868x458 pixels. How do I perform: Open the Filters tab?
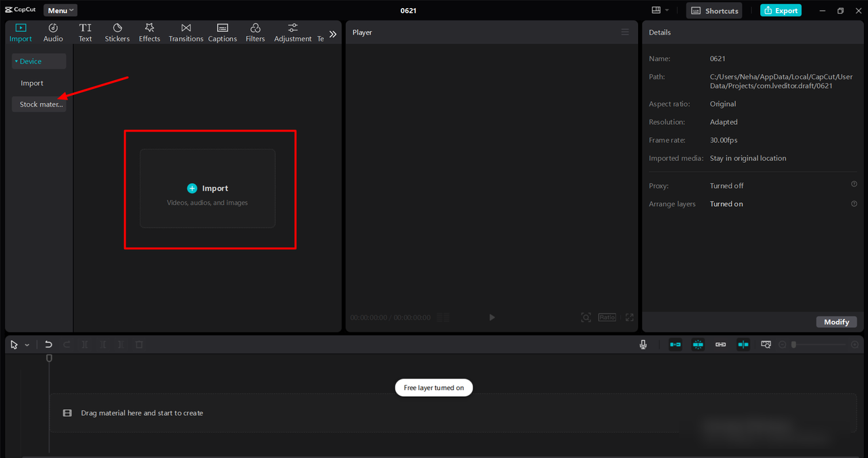[255, 33]
